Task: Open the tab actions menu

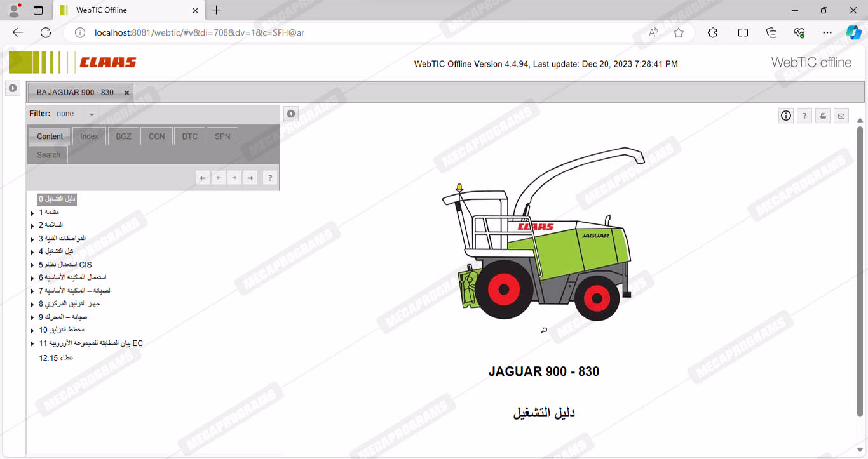Action: point(38,10)
